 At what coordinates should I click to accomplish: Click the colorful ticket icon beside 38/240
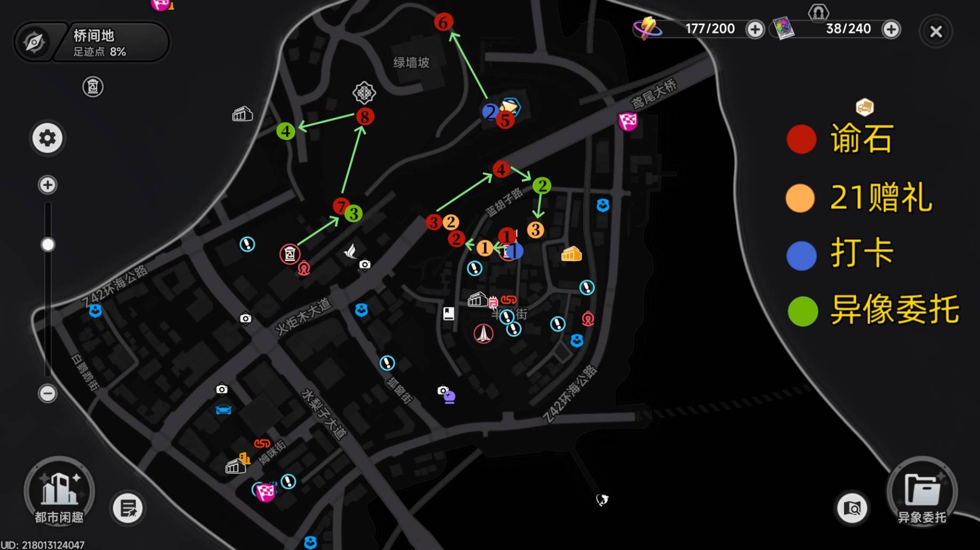coord(783,28)
